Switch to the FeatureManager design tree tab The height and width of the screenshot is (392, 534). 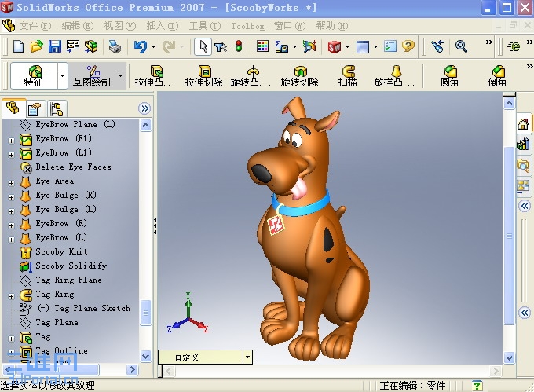(13, 108)
